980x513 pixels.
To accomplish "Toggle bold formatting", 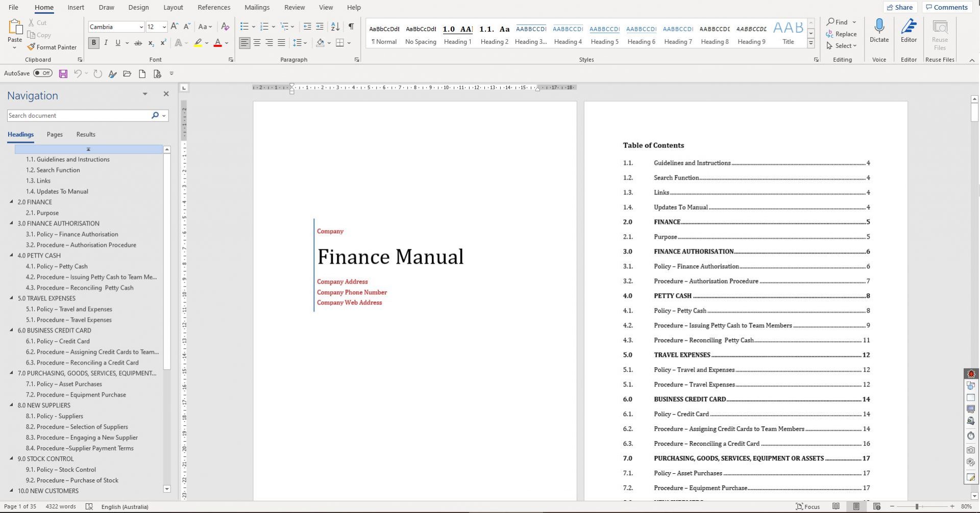I will (93, 43).
